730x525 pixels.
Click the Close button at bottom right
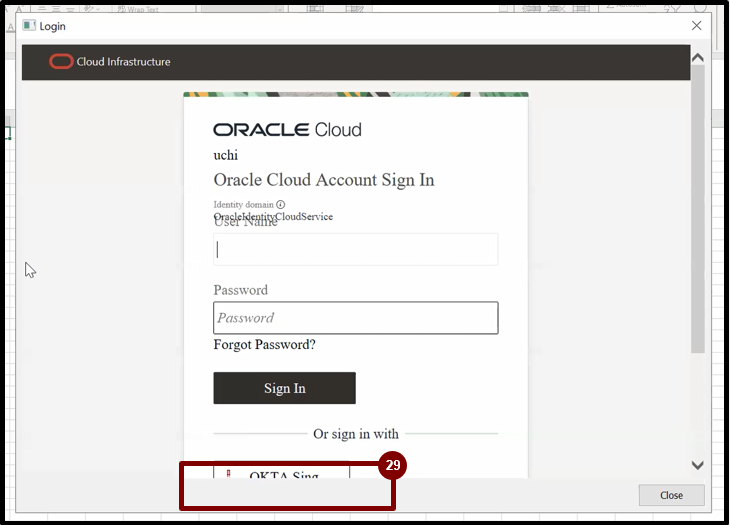click(671, 495)
